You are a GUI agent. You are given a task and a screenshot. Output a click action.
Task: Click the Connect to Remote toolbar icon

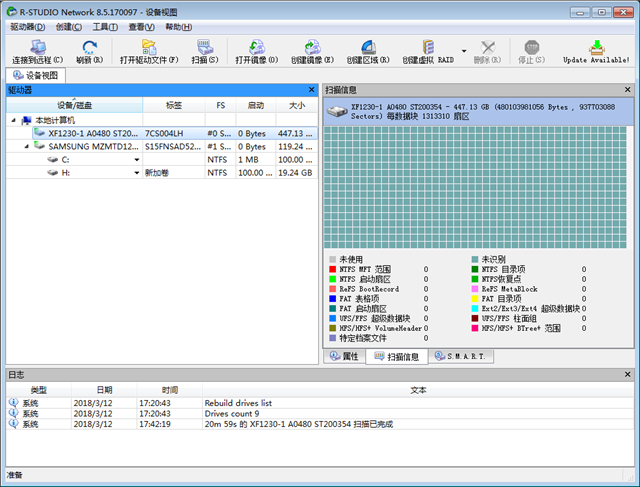click(38, 48)
